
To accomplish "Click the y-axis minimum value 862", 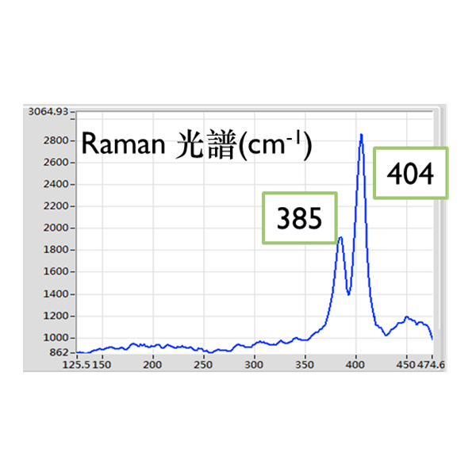I will [60, 352].
